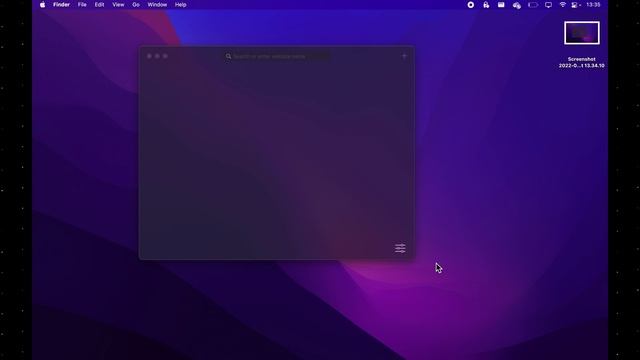
Task: Open the screen mirroring display icon
Action: [548, 5]
